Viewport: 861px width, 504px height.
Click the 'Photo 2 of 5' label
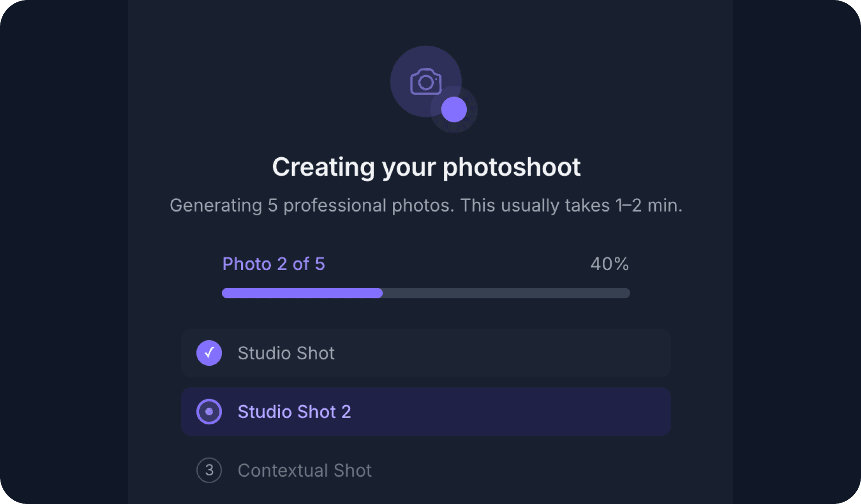point(274,264)
